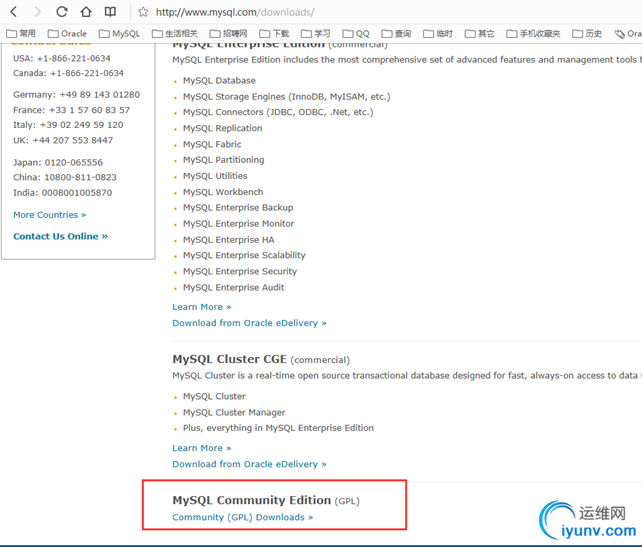The width and height of the screenshot is (642, 547).
Task: Open the Oracle bookmarks folder
Action: (67, 34)
